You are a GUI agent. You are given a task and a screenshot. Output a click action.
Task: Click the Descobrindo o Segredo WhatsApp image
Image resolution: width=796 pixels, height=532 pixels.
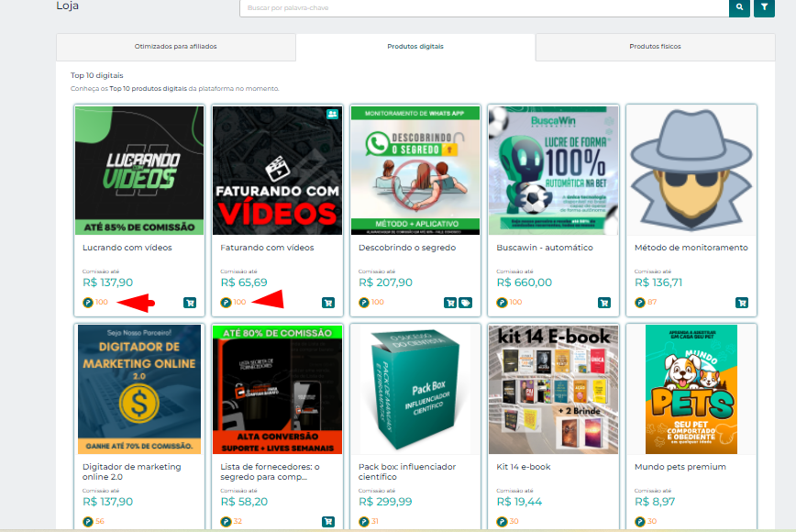(x=415, y=171)
